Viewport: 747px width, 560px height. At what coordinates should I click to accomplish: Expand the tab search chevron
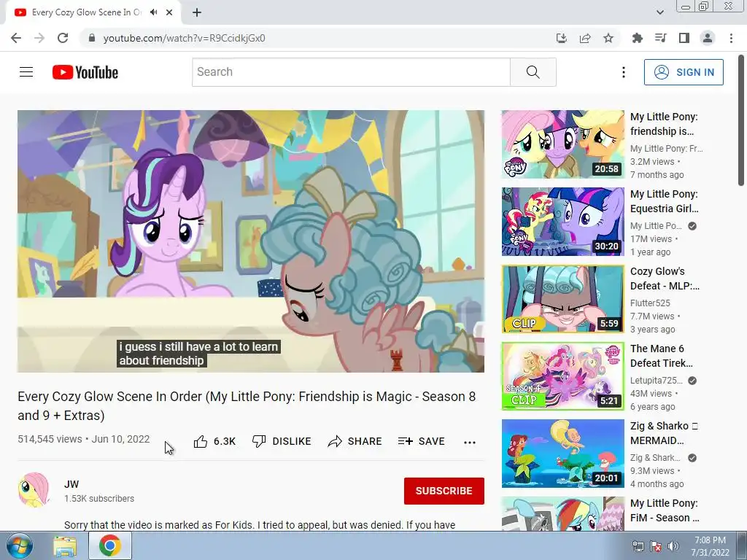(659, 12)
